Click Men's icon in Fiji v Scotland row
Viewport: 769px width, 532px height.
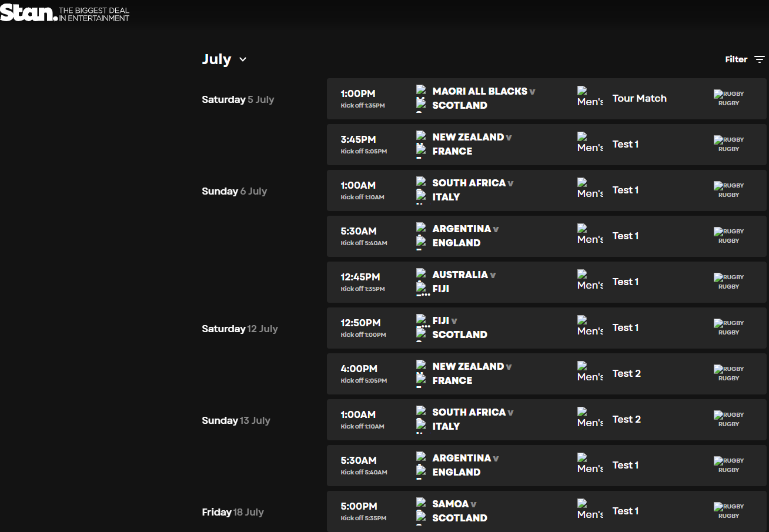click(x=590, y=326)
